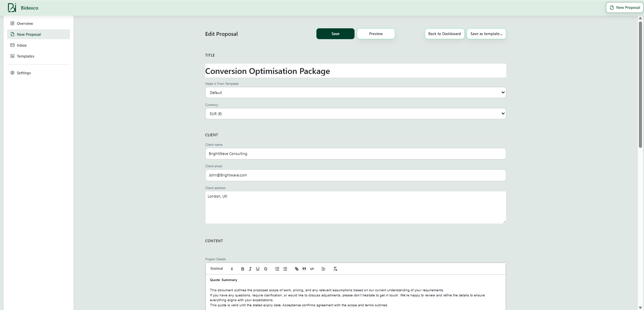
Task: Go to Inbox in the sidebar
Action: coord(39,45)
